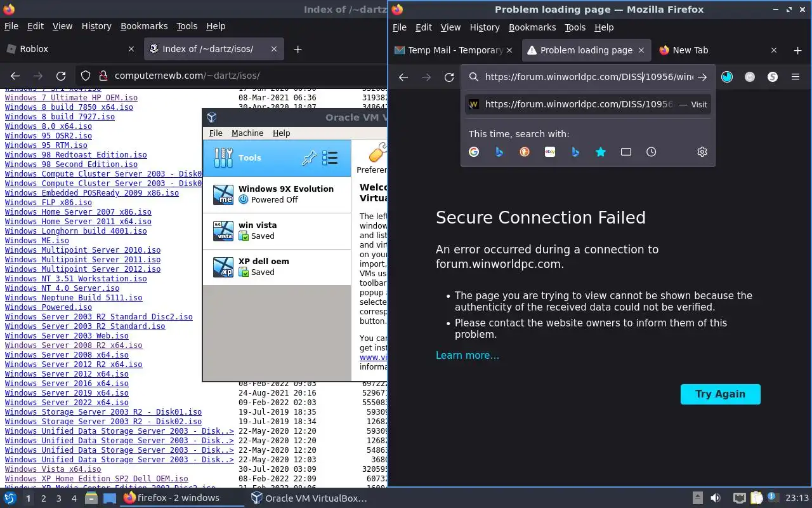Screen dimensions: 812x508
Task: Open the VirtualBox Machine menu
Action: 247,133
